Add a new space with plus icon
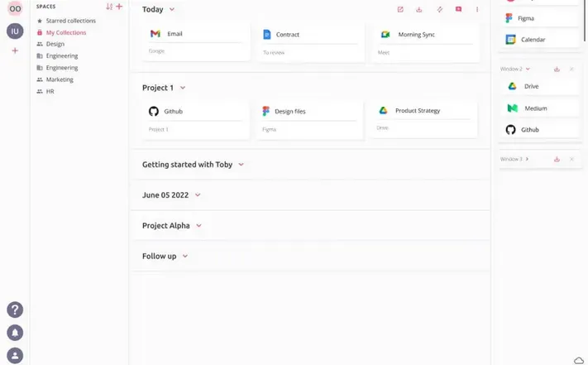588x365 pixels. tap(119, 7)
